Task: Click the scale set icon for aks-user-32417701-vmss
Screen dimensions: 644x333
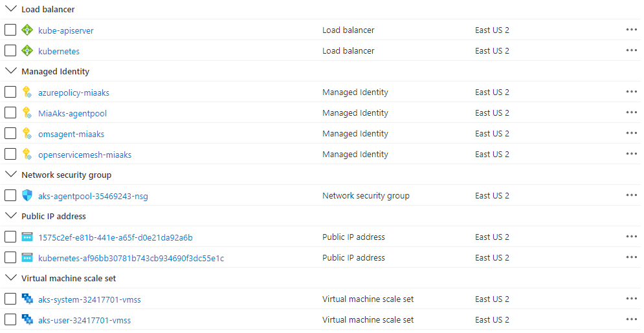Action: click(x=27, y=320)
